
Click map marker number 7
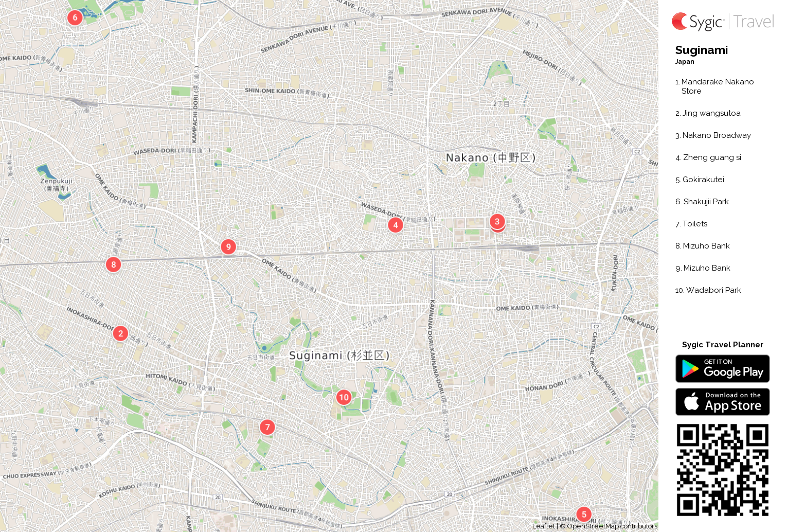[267, 427]
